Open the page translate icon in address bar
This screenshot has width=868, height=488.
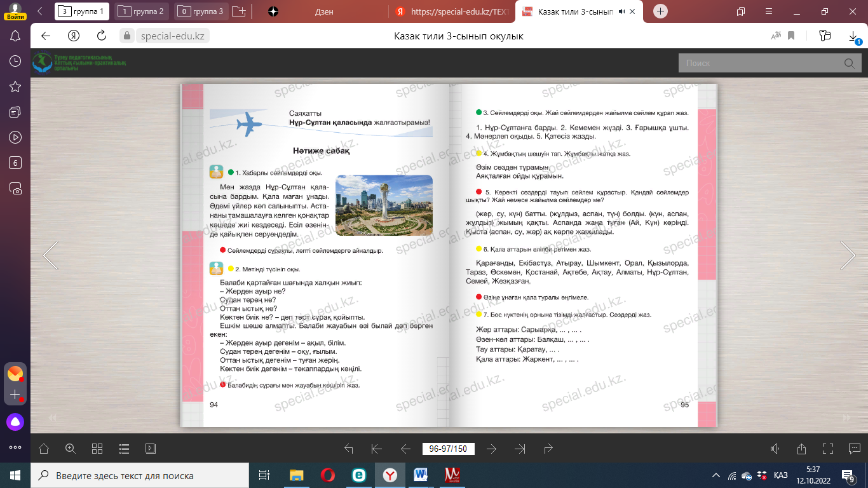click(775, 36)
